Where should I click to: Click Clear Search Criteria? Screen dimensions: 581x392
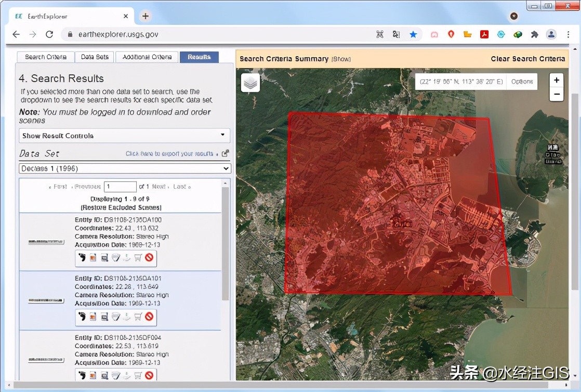click(527, 59)
